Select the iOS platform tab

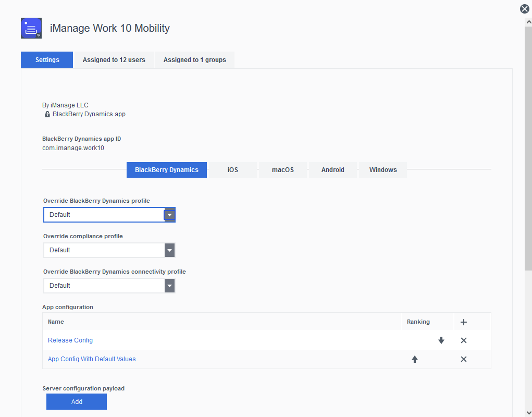[232, 170]
